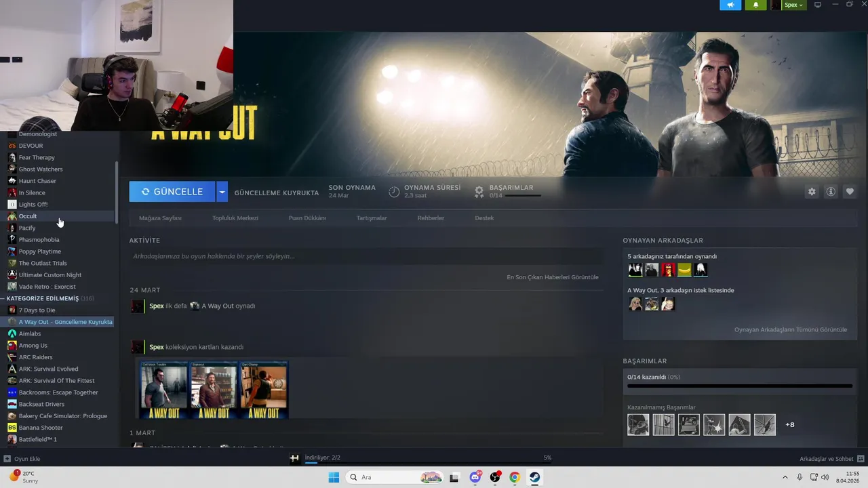Image resolution: width=868 pixels, height=488 pixels.
Task: Select DEVOUR in library list
Action: tap(31, 146)
